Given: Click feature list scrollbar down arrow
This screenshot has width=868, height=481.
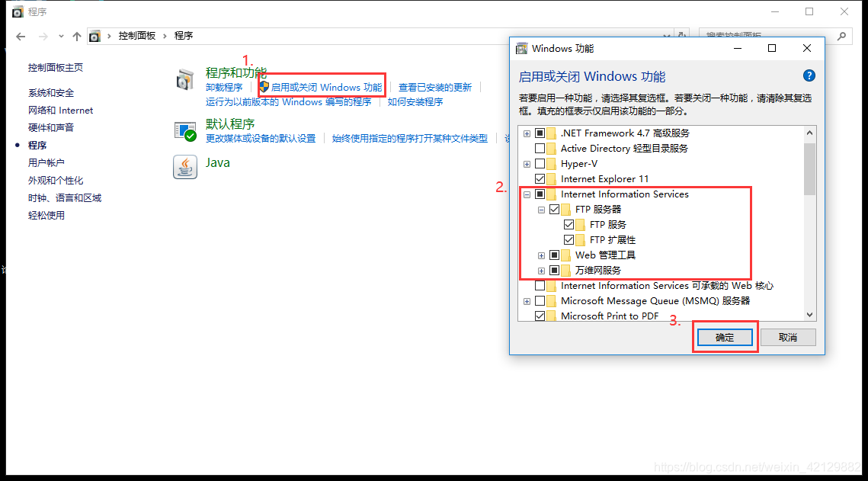Looking at the screenshot, I should tap(810, 314).
